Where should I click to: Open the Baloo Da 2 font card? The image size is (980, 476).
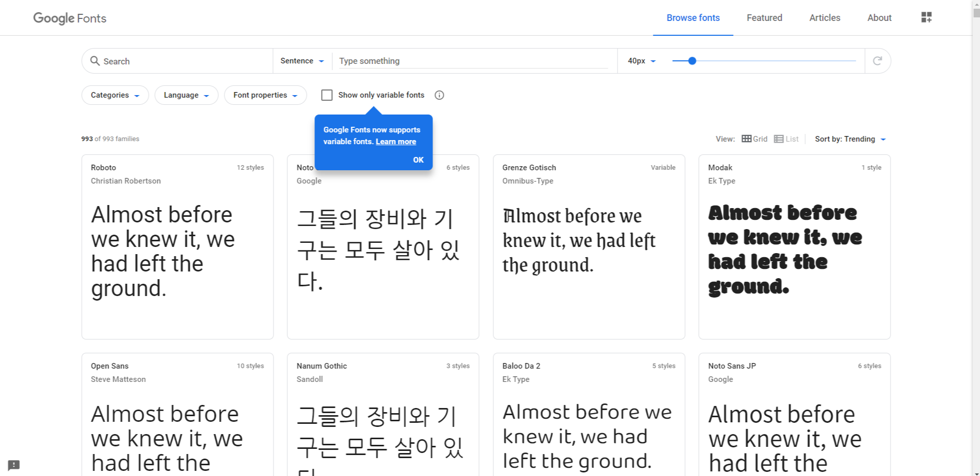(589, 414)
